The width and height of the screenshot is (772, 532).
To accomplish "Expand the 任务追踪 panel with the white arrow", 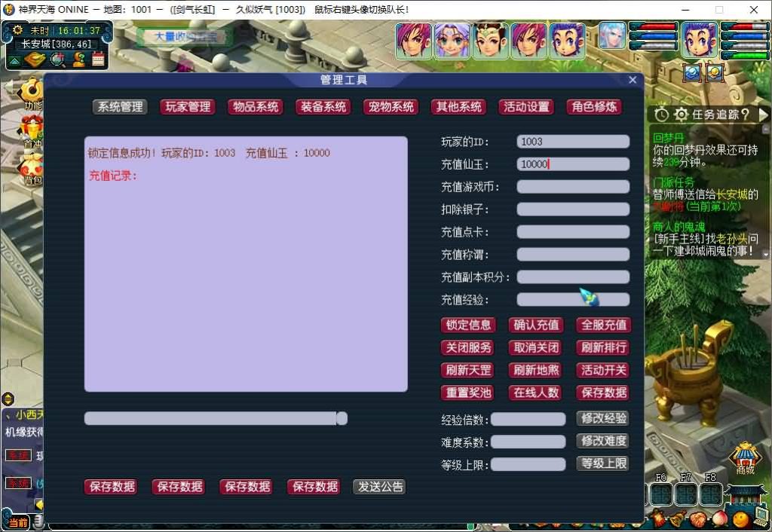I will tap(763, 115).
